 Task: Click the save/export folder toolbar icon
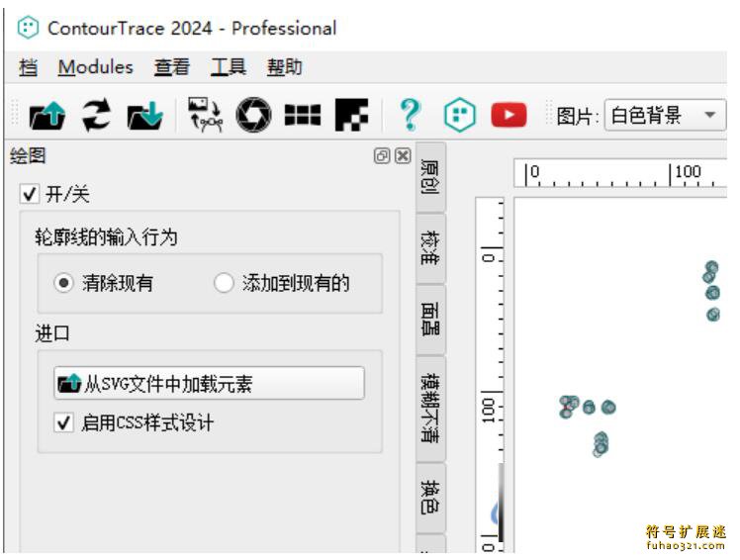click(144, 115)
